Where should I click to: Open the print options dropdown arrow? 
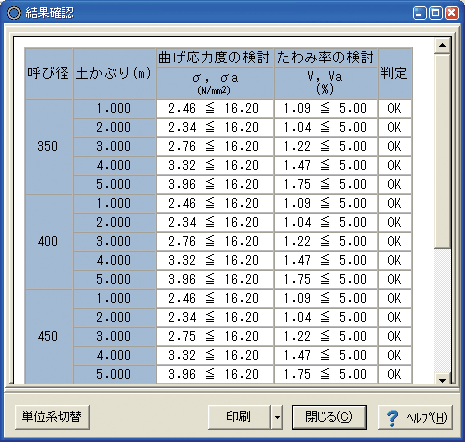277,417
